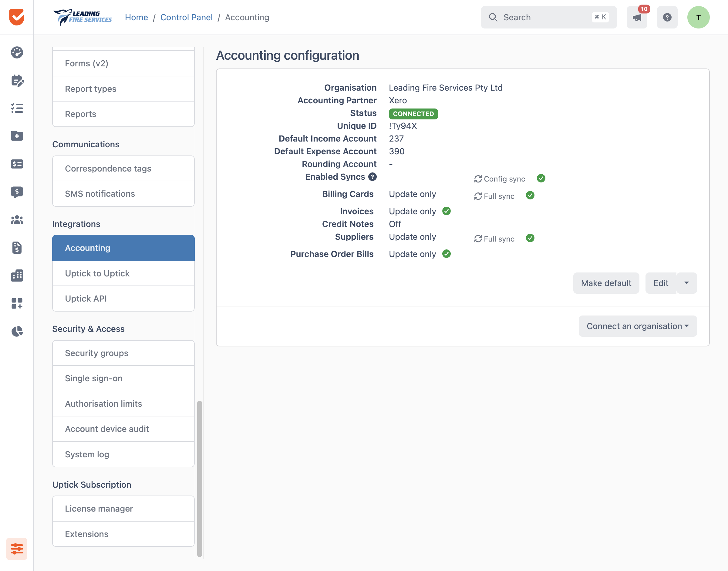728x571 pixels.
Task: Open Correspondence tags menu item
Action: (x=123, y=169)
